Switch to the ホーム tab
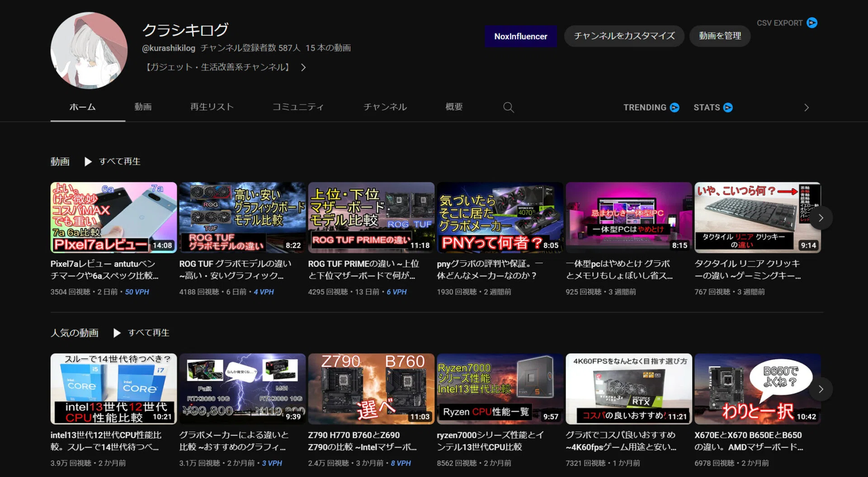Screen dimensions: 868x477 82,107
